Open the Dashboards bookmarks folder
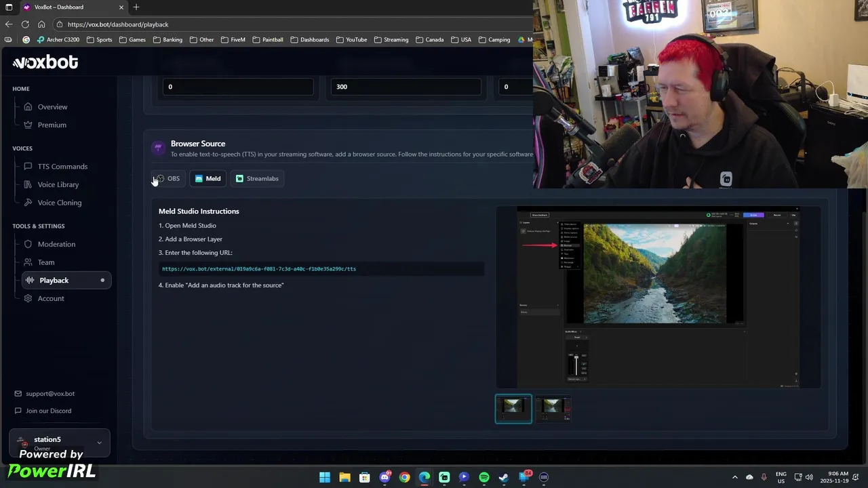 click(x=309, y=39)
